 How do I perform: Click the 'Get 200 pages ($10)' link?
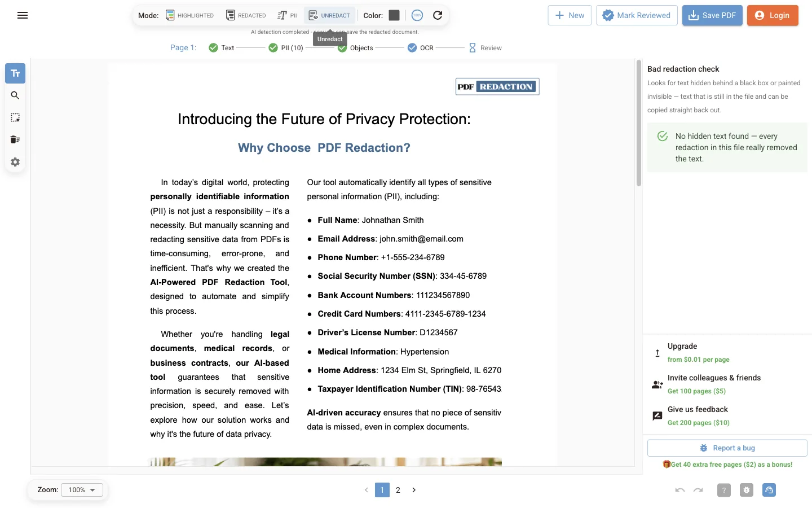[699, 423]
